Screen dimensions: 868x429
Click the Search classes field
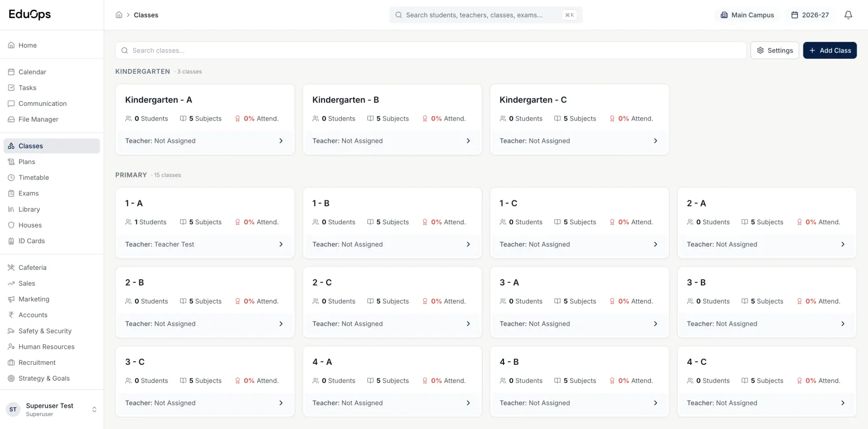(x=431, y=51)
